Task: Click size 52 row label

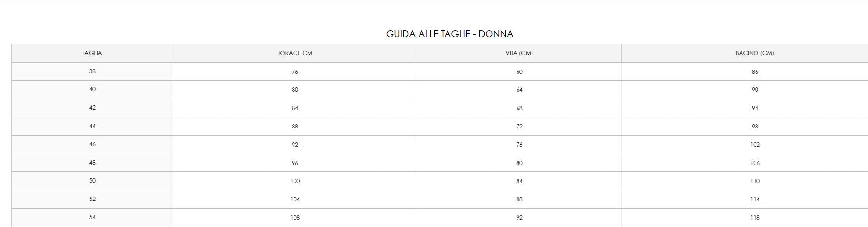Action: [92, 199]
